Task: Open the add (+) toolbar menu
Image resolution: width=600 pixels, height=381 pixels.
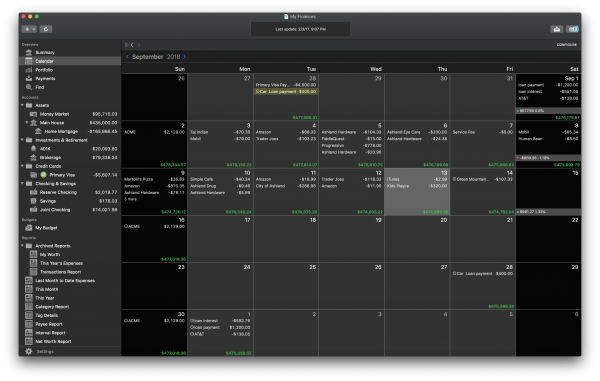Action: click(29, 29)
